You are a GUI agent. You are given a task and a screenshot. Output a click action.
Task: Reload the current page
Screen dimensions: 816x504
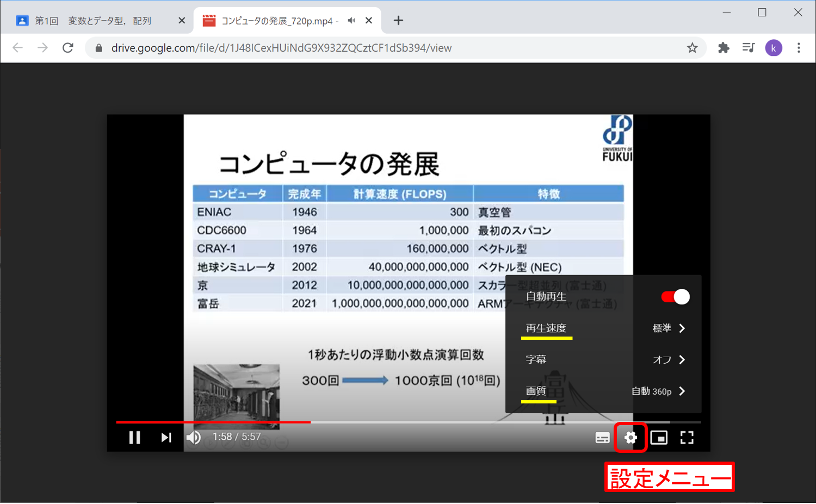[x=67, y=48]
